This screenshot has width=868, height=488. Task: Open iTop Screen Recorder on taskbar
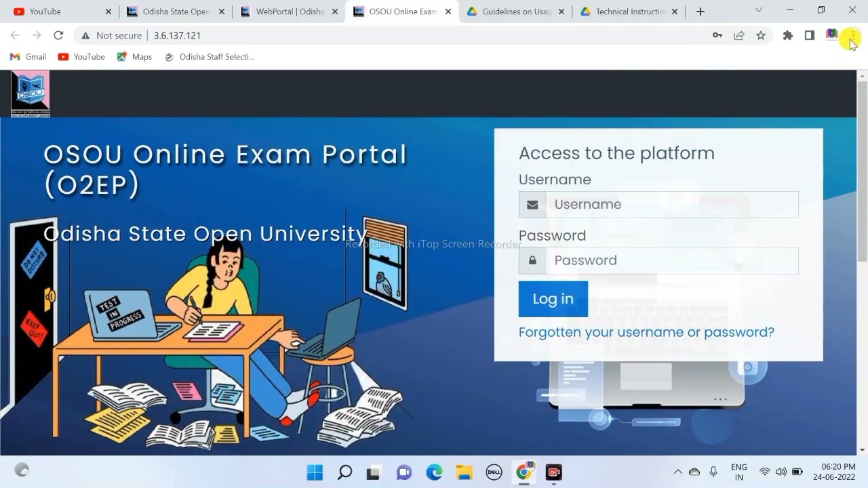pyautogui.click(x=554, y=472)
